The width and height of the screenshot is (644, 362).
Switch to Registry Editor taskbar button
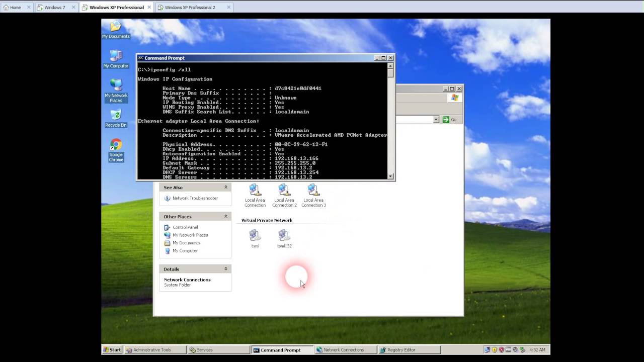[409, 350]
